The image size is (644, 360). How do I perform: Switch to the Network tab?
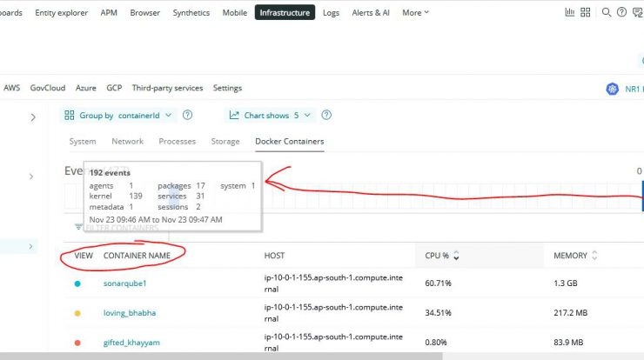click(127, 141)
